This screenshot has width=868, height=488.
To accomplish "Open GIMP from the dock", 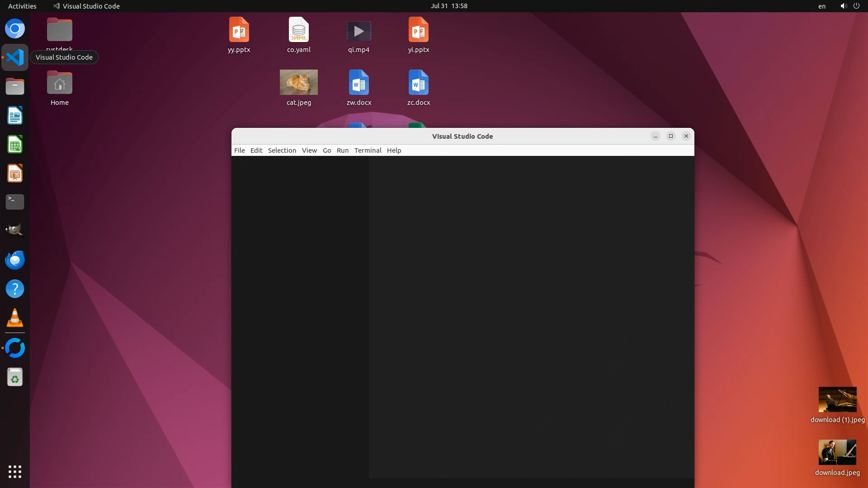I will tap(15, 230).
